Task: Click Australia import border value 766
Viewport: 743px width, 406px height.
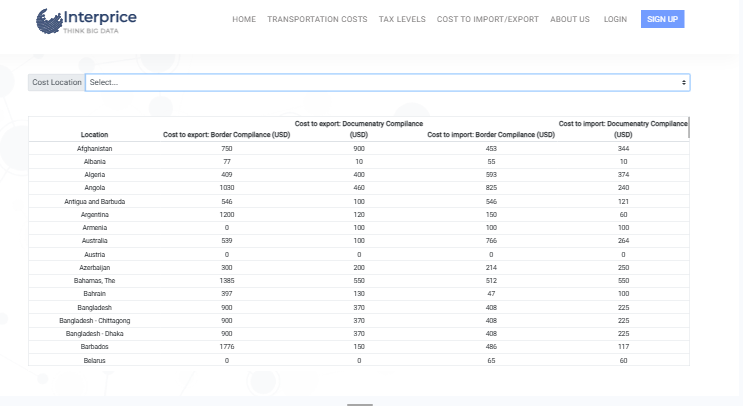Action: pos(491,241)
